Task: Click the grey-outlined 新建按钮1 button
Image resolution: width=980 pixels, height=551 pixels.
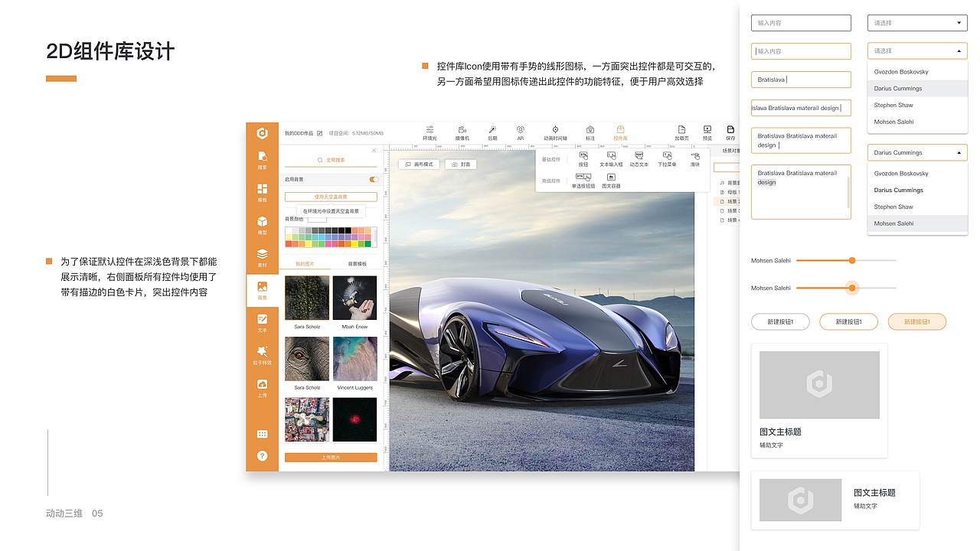Action: [x=780, y=321]
